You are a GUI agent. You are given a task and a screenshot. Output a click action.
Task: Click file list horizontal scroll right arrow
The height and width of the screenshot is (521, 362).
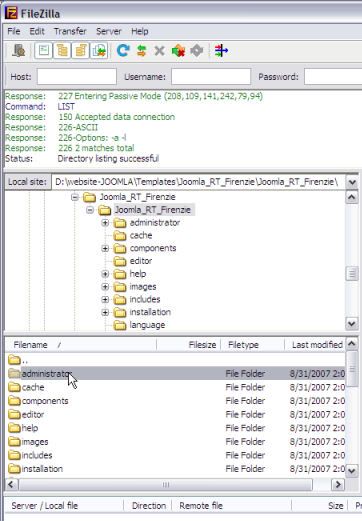(x=338, y=484)
